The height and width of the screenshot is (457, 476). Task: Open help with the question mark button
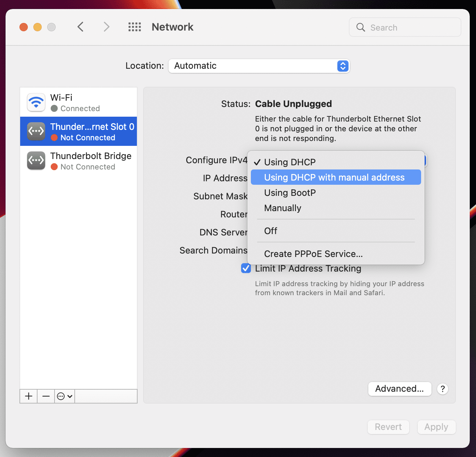point(443,389)
